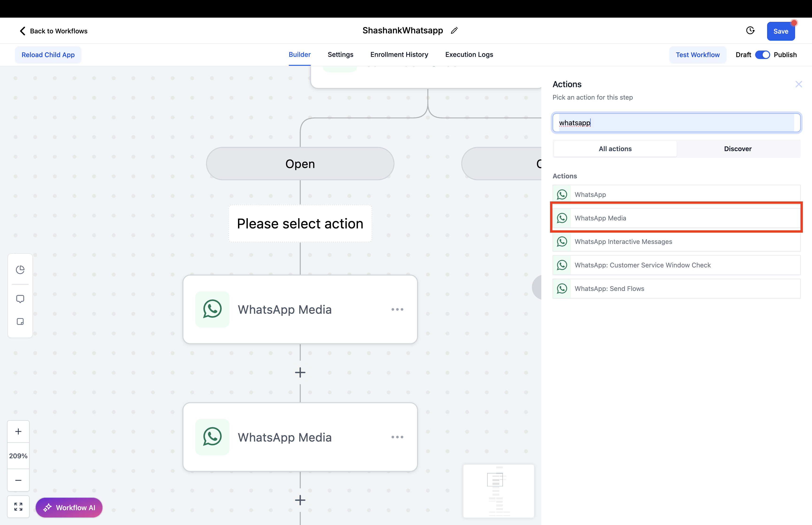Click the Test Workflow button
This screenshot has height=525, width=812.
[698, 55]
